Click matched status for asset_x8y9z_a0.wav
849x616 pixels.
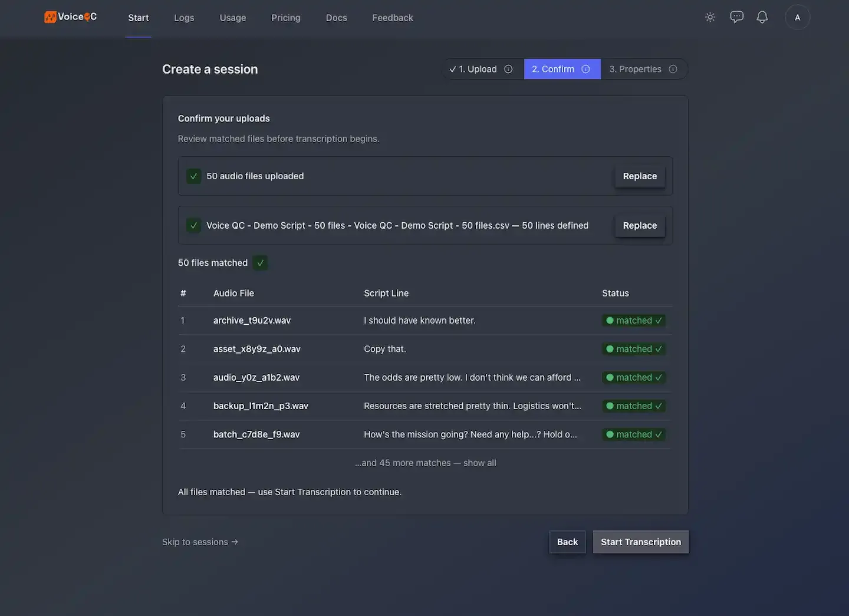click(x=634, y=349)
